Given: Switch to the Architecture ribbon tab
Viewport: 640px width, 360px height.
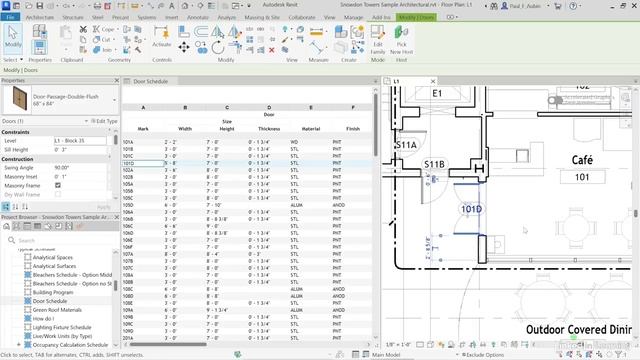Looking at the screenshot, I should (40, 18).
